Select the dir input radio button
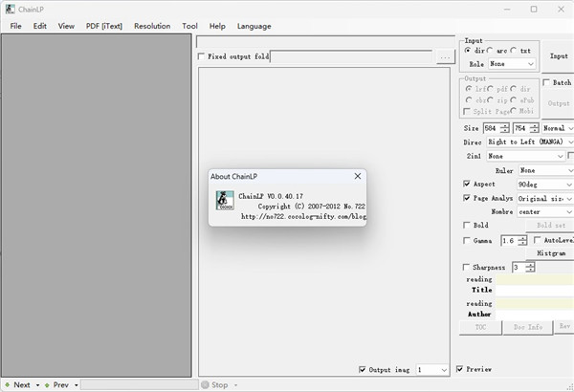This screenshot has height=392, width=574. click(468, 51)
